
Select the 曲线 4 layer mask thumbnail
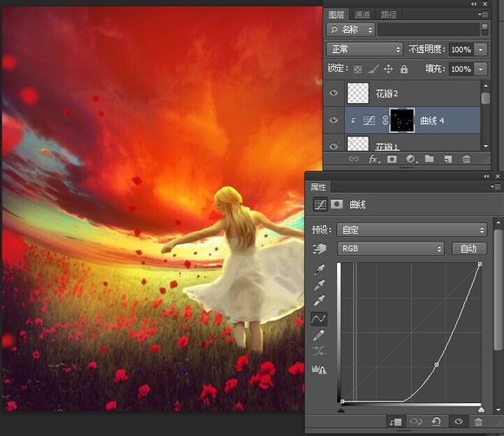click(x=401, y=121)
